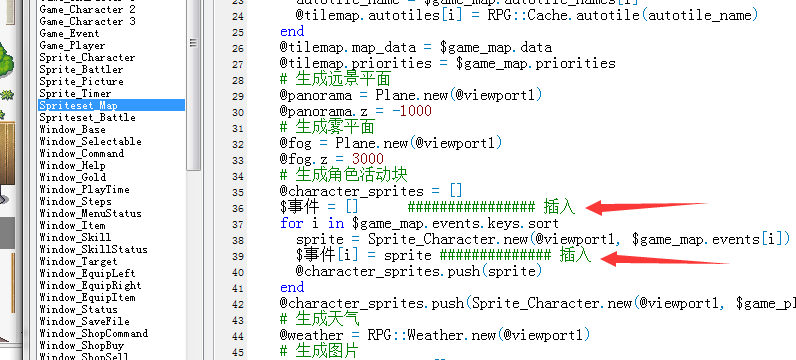The width and height of the screenshot is (796, 360).
Task: Click the comment # 生成远景平面
Action: [335, 79]
